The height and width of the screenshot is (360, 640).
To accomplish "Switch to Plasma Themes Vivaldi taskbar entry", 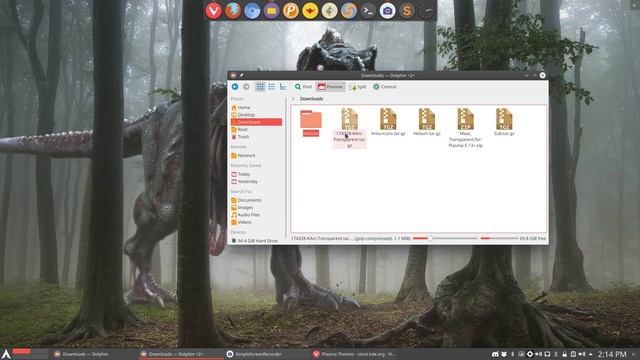I will click(352, 354).
